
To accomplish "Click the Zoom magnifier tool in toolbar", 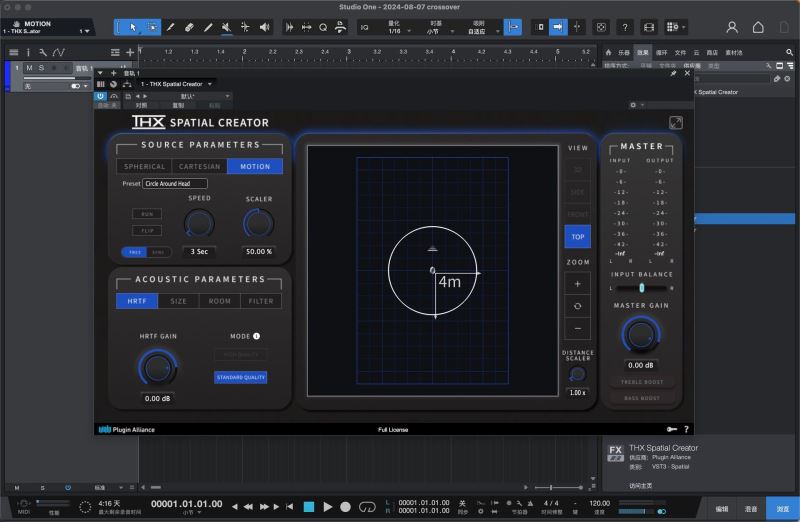I will 323,28.
